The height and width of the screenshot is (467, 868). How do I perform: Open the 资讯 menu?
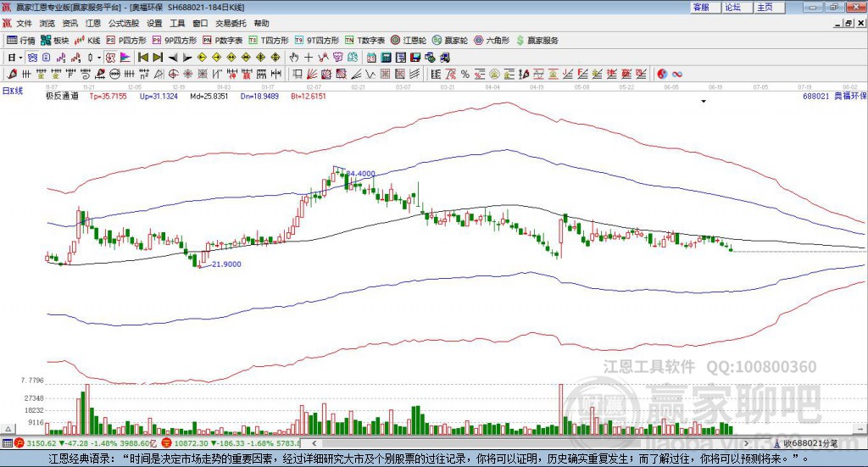(x=70, y=23)
